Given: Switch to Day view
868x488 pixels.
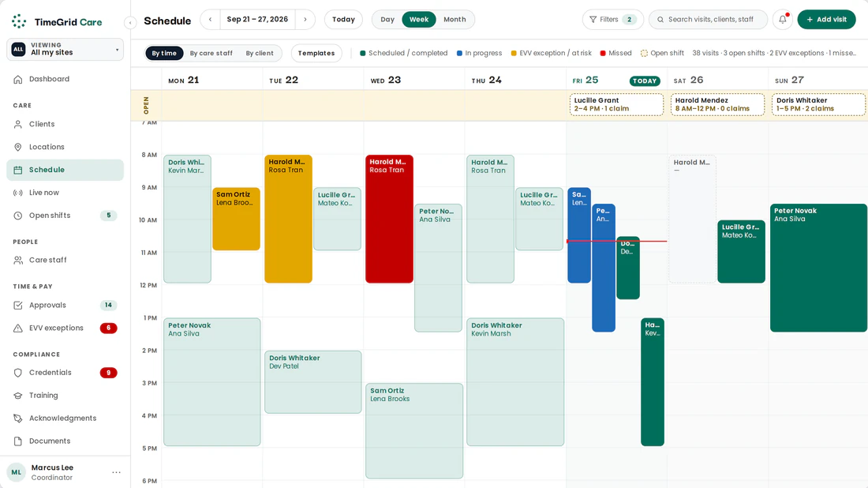Looking at the screenshot, I should click(x=387, y=20).
